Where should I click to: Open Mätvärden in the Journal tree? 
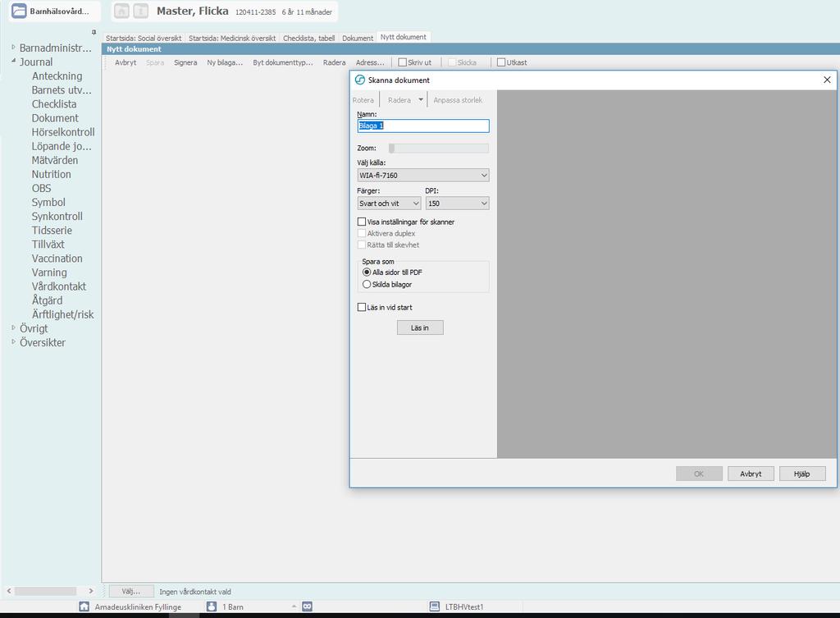tap(55, 160)
